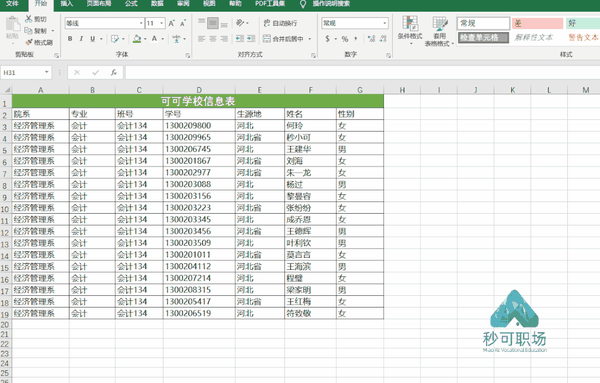Click the text orientation icon

(x=240, y=23)
